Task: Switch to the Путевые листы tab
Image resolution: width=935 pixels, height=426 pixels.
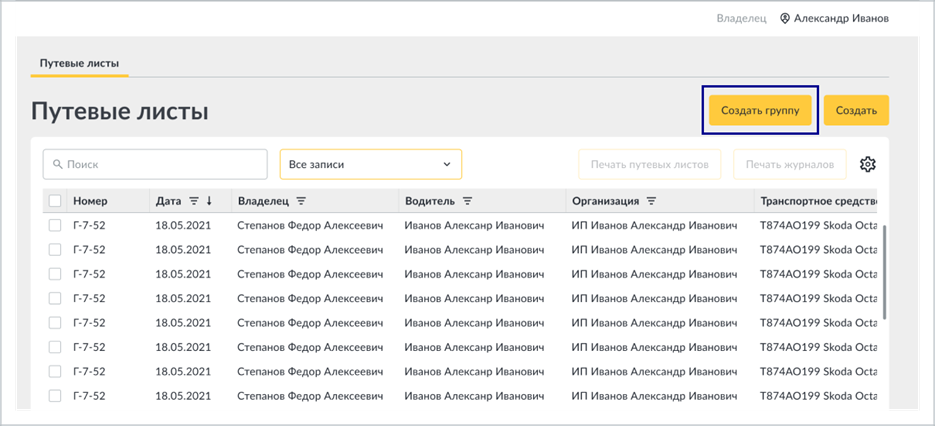Action: 79,63
